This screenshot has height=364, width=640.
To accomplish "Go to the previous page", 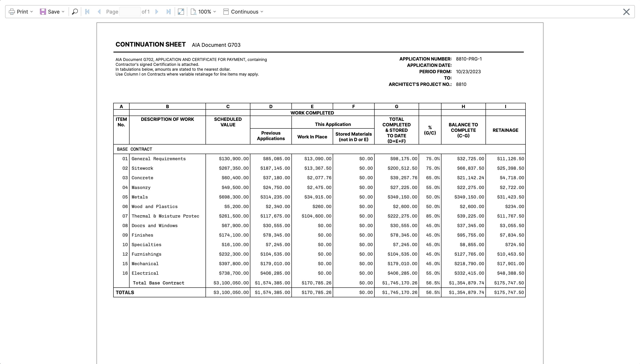I will coord(99,12).
